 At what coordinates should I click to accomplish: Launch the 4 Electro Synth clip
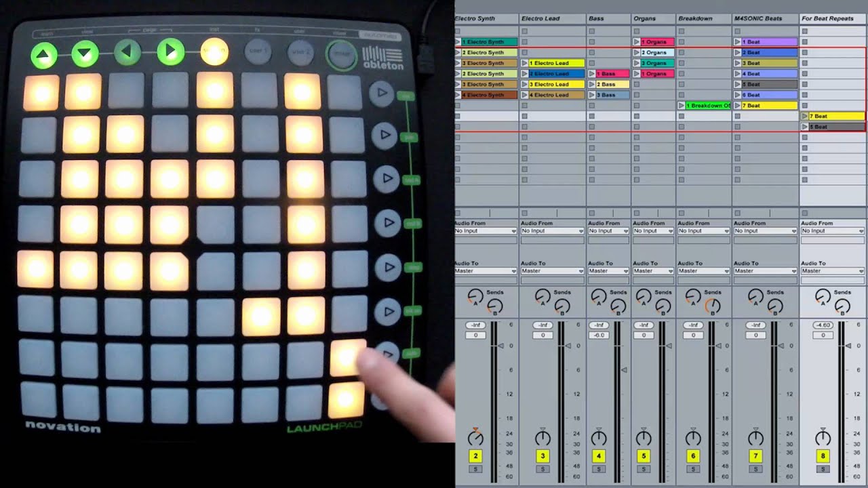click(x=458, y=95)
